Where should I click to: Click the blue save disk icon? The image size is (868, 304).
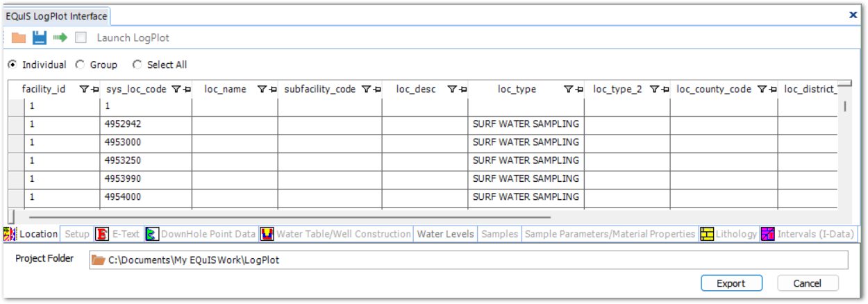40,38
